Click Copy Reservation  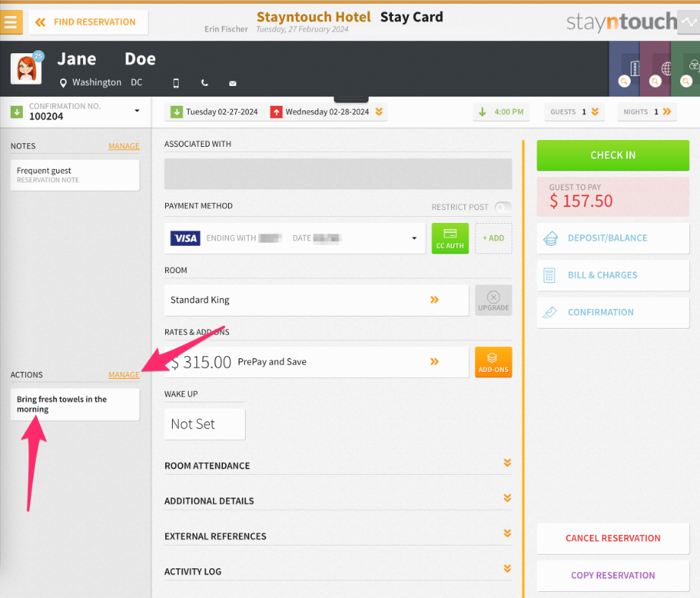tap(613, 575)
